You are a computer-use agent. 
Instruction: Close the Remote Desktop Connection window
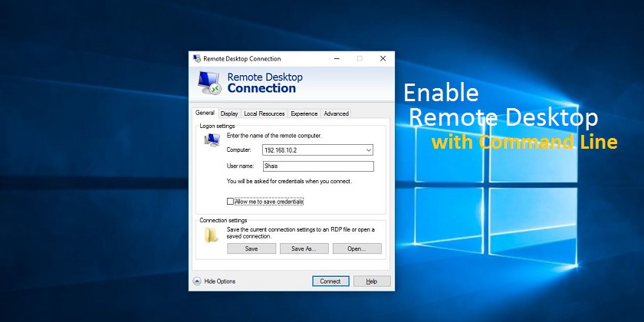[x=383, y=59]
